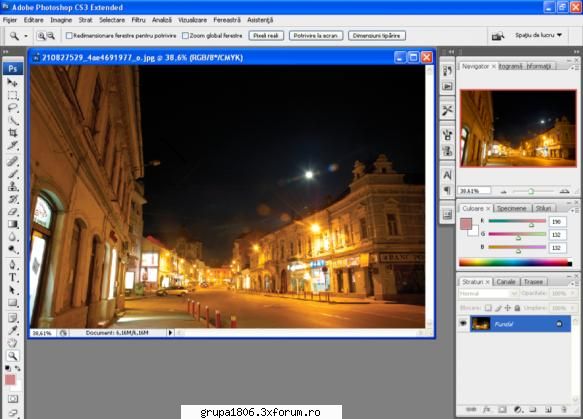Click the zoom-out magnifier in options bar

click(x=51, y=36)
